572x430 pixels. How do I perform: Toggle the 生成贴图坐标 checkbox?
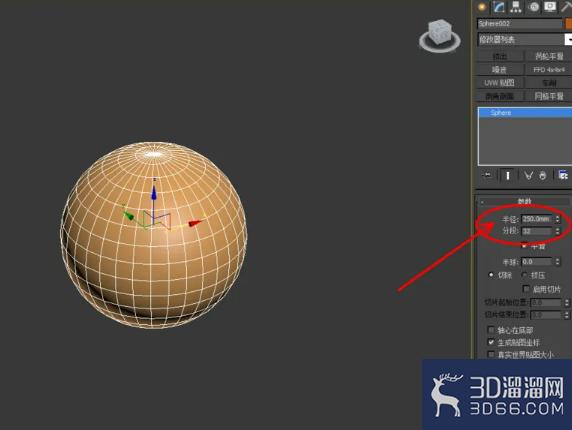click(491, 342)
